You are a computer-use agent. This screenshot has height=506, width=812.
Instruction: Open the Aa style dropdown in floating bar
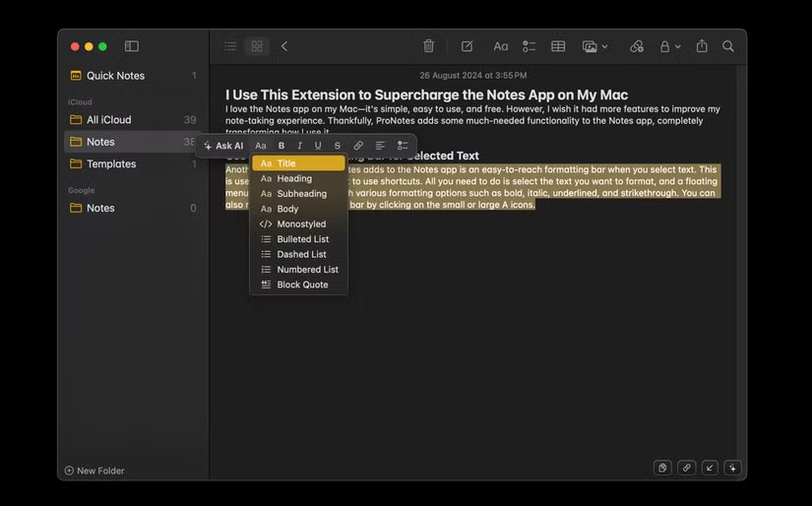tap(261, 146)
